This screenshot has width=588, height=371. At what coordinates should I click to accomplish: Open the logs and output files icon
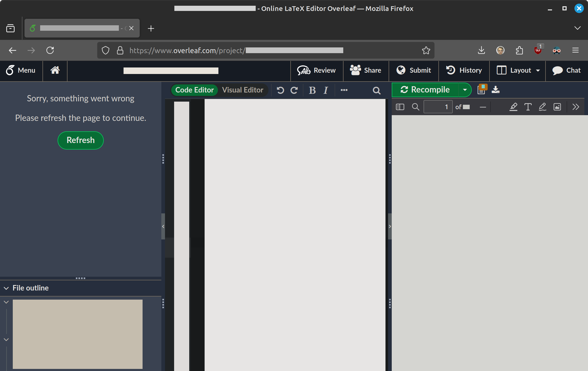click(482, 89)
